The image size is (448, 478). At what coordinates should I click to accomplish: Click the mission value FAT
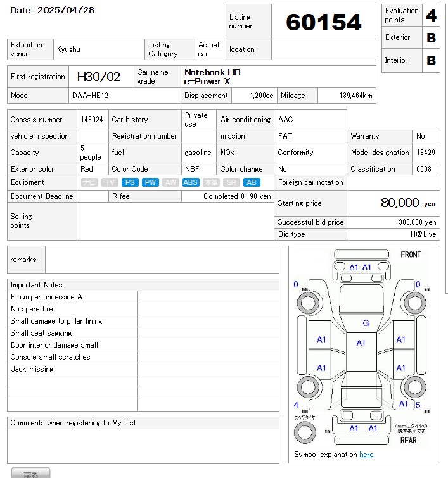pos(285,136)
